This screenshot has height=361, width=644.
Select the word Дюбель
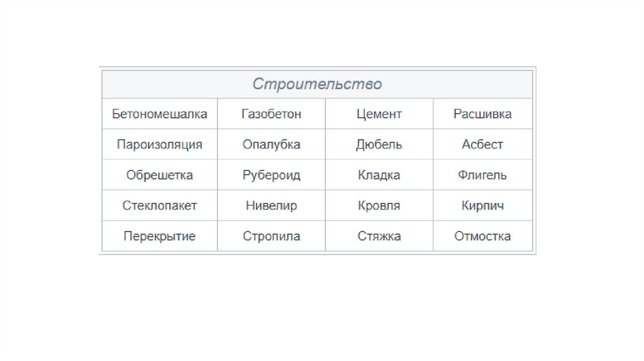pyautogui.click(x=379, y=145)
